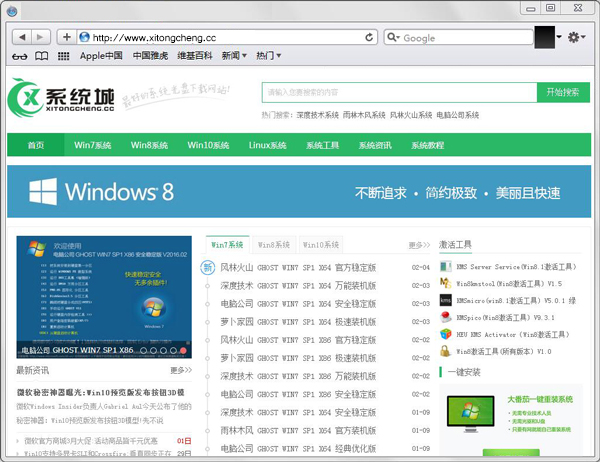Open the gear settings menu

point(577,37)
